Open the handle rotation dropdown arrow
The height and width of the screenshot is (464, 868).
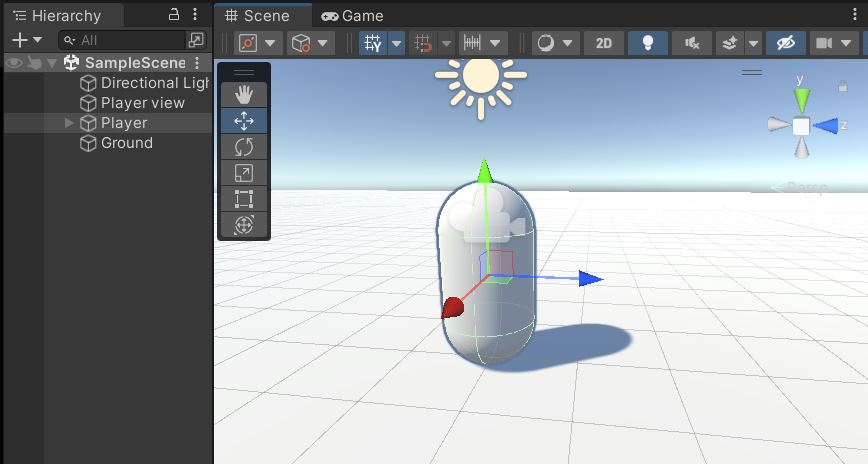[x=323, y=43]
